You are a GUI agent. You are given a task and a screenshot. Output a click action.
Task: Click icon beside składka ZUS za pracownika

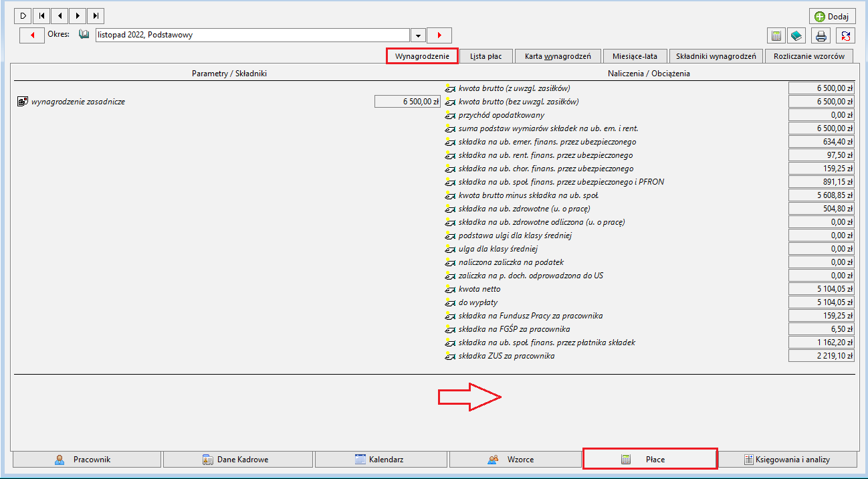[x=449, y=356]
